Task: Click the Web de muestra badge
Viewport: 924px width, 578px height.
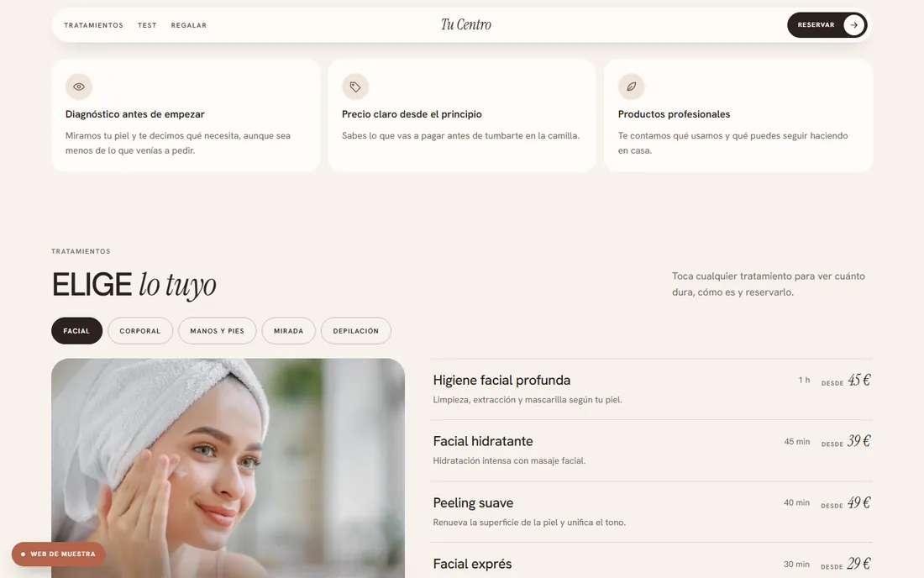Action: click(58, 554)
